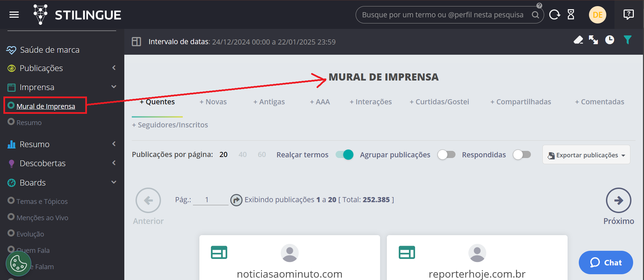Image resolution: width=644 pixels, height=280 pixels.
Task: Open Temas e Tópicos board
Action: [42, 202]
